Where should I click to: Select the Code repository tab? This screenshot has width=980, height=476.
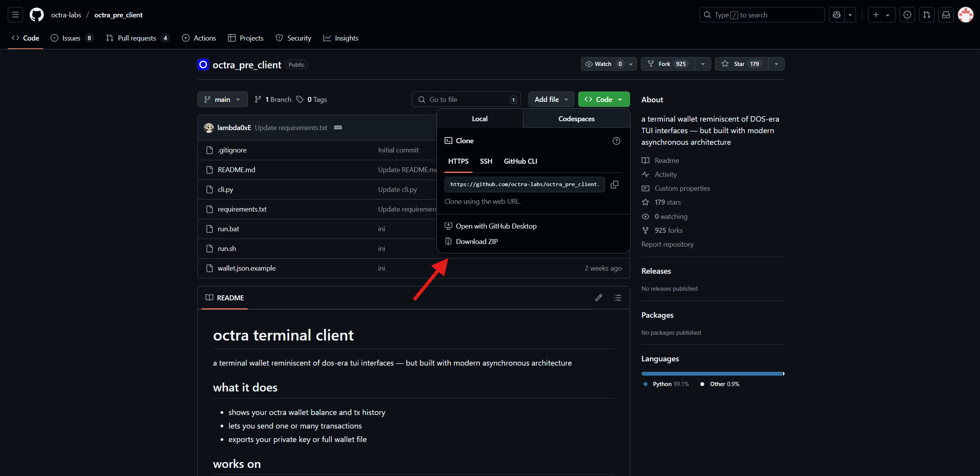point(25,38)
